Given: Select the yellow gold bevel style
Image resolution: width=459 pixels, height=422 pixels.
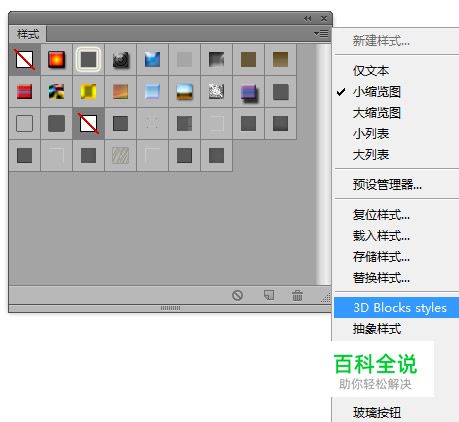Looking at the screenshot, I should [88, 91].
